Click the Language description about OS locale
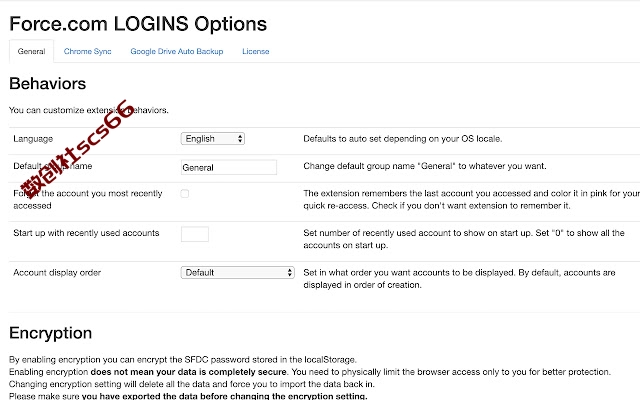Screen dimensions: 640x400 [x=402, y=139]
